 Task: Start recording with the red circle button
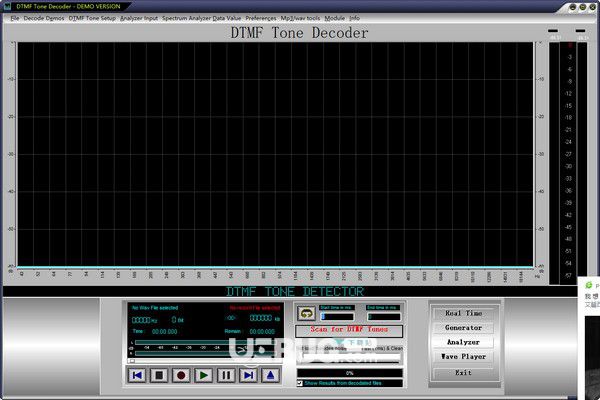pos(181,375)
